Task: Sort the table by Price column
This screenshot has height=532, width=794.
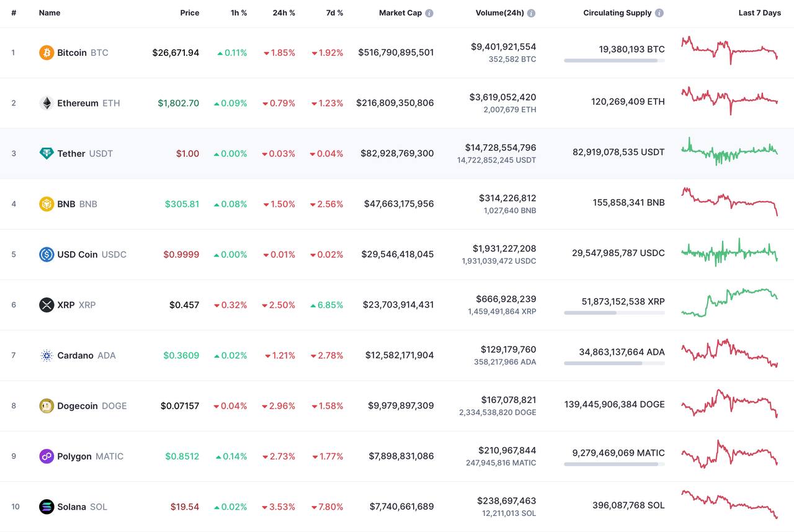Action: click(190, 13)
